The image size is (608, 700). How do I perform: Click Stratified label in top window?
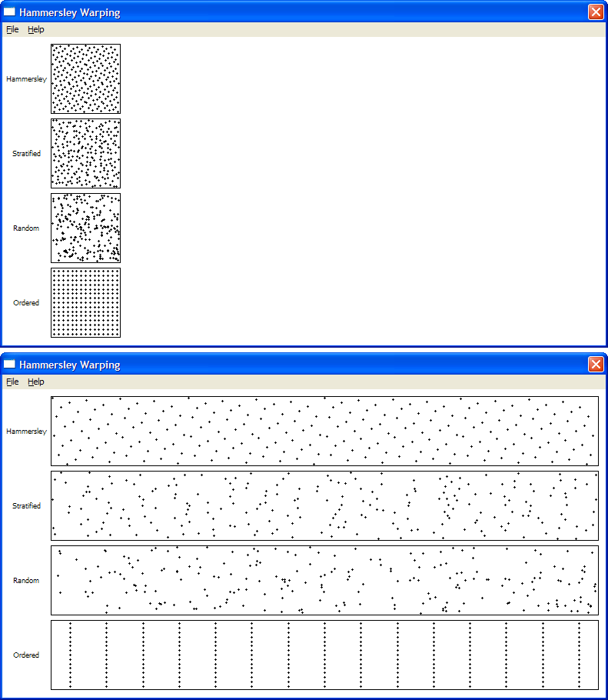[x=26, y=154]
